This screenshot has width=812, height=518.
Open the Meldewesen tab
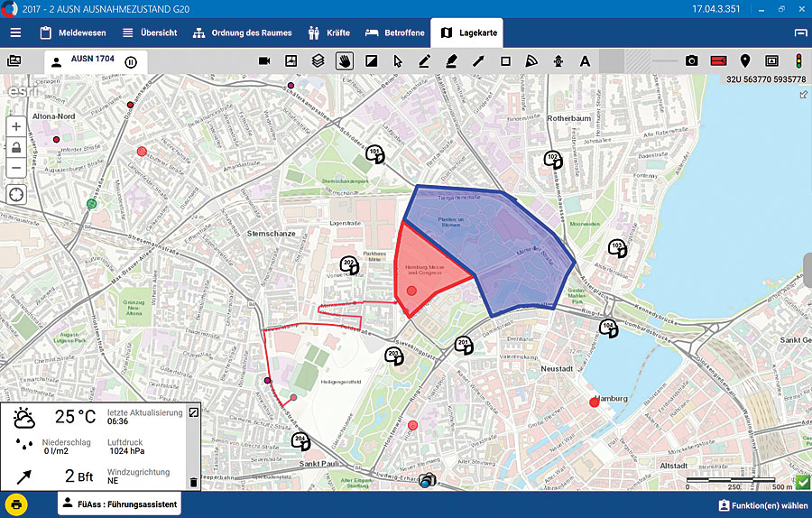(73, 32)
